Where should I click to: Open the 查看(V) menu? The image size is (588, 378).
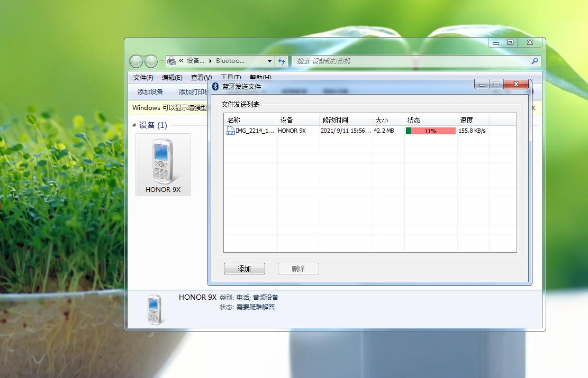click(x=202, y=77)
